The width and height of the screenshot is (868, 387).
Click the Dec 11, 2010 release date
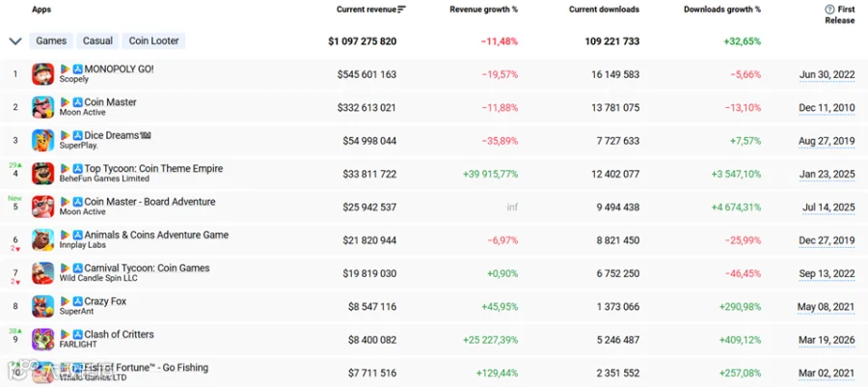(827, 108)
